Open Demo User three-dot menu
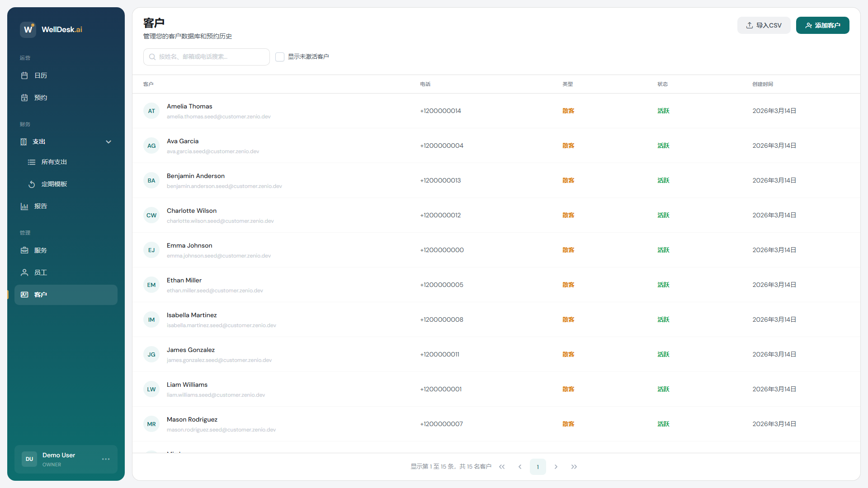The width and height of the screenshot is (868, 488). [106, 459]
